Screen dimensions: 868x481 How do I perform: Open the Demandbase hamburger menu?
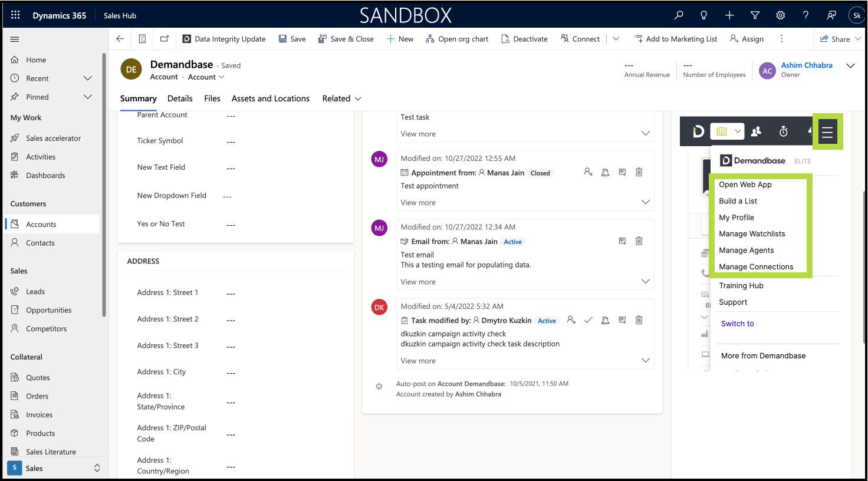tap(827, 132)
